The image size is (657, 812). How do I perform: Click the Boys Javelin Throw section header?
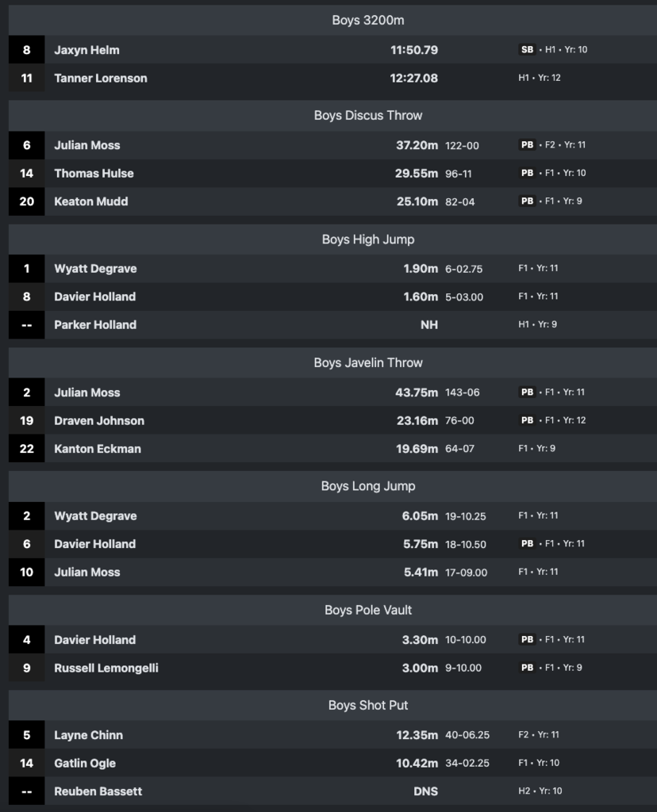367,363
